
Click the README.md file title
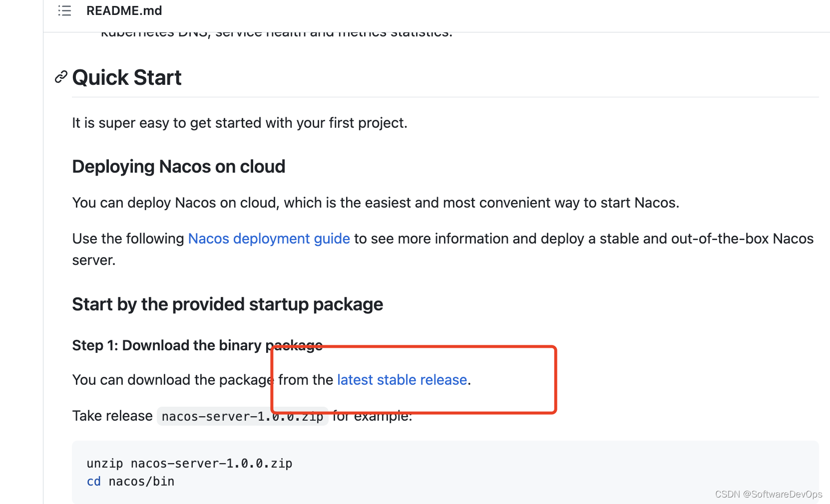(124, 10)
